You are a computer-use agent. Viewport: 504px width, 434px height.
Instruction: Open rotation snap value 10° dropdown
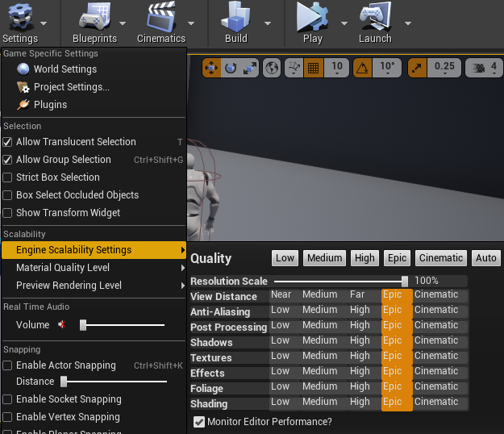coord(387,68)
